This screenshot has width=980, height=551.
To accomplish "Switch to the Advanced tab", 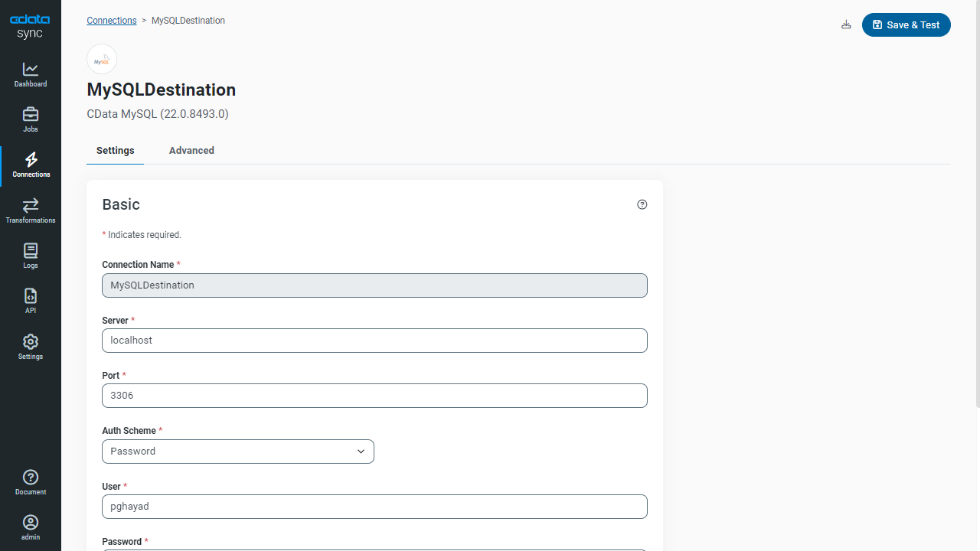I will 191,151.
